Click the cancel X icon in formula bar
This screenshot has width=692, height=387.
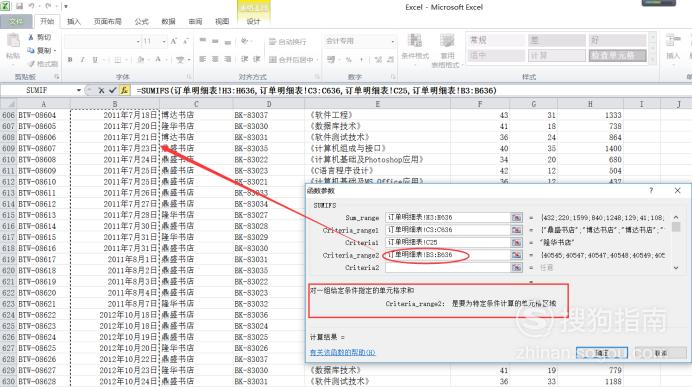(x=102, y=90)
